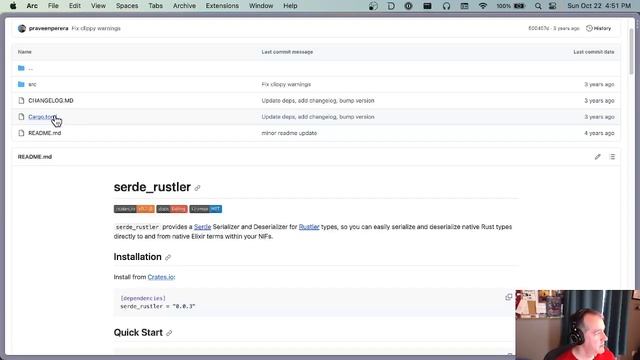Click anchor icon next to Quick Start heading
640x360 pixels.
pyautogui.click(x=169, y=333)
